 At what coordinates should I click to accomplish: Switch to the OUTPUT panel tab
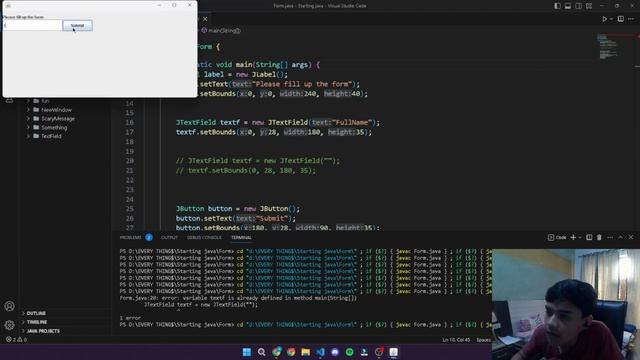pyautogui.click(x=169, y=238)
